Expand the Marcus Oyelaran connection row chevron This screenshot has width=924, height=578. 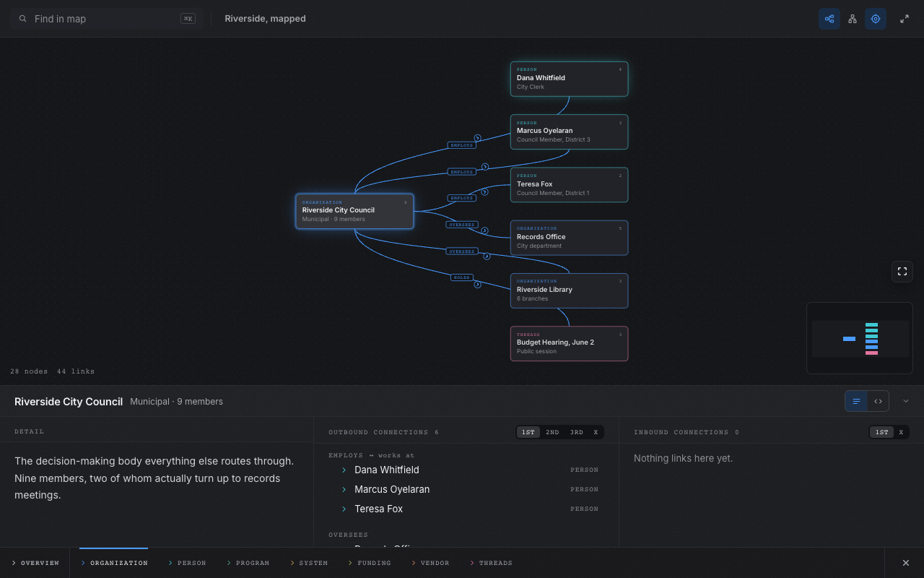tap(344, 489)
